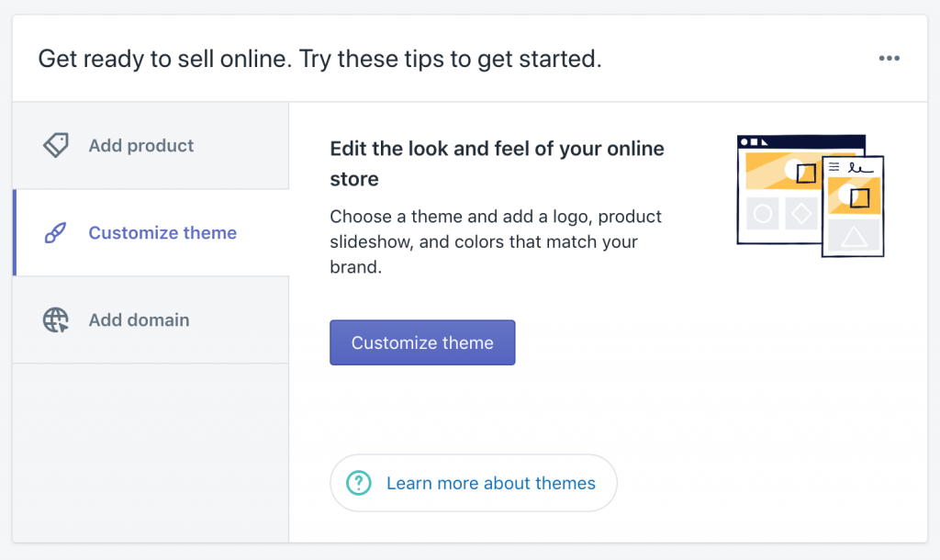Click the 'Choose a theme and add a logo' description
The width and height of the screenshot is (940, 560).
point(496,241)
